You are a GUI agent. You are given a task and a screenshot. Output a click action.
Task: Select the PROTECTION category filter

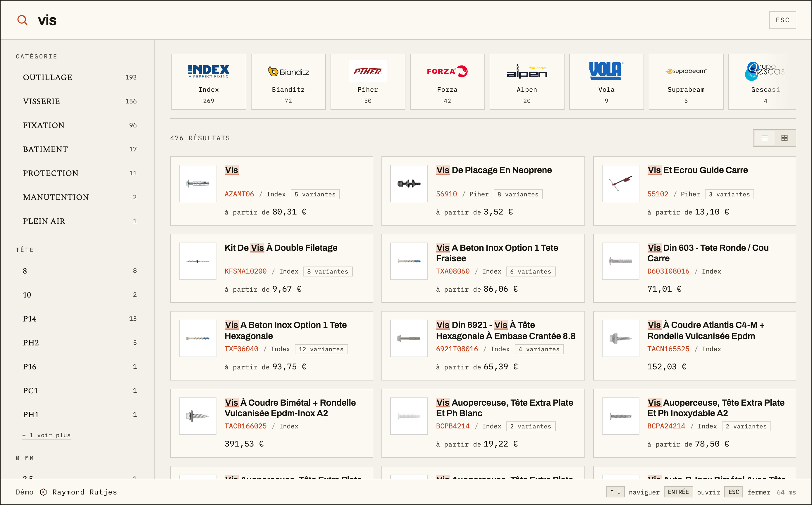tap(80, 173)
